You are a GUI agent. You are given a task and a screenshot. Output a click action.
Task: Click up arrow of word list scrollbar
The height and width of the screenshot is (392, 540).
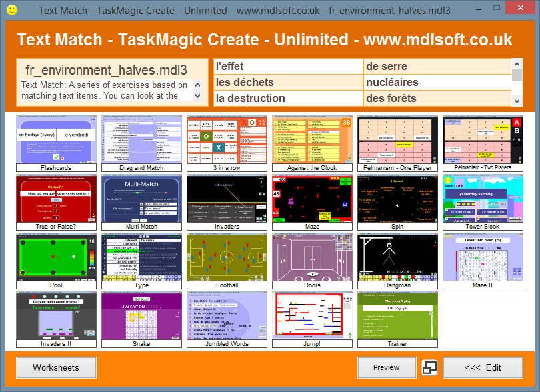pos(517,64)
